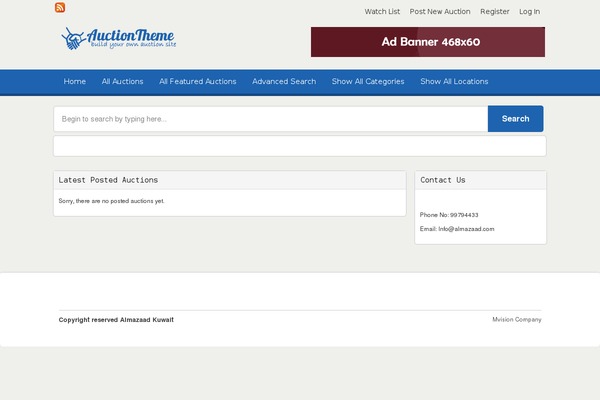Open the orange RSS feed icon

(60, 7)
